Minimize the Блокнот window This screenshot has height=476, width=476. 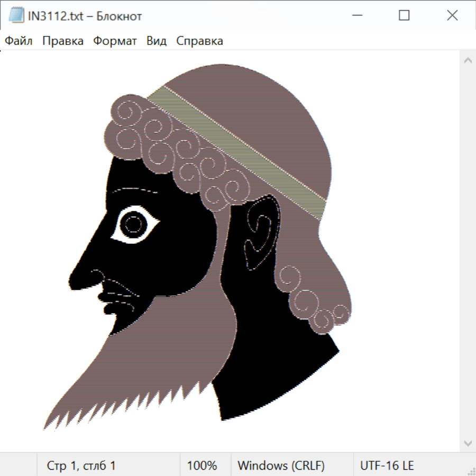pos(356,16)
